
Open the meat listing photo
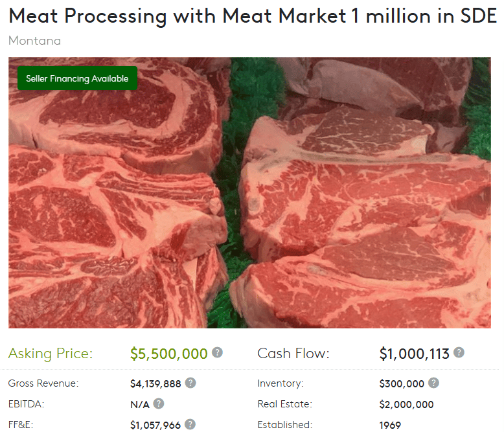tap(249, 192)
